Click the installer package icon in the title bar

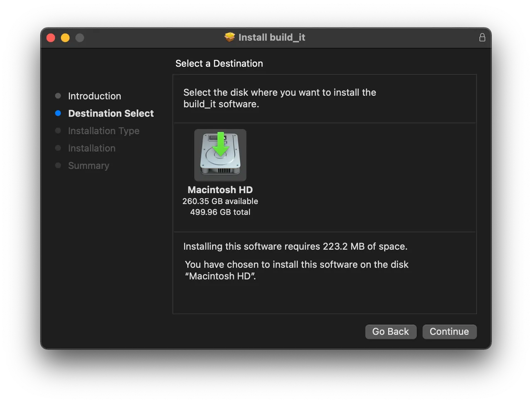coord(229,37)
